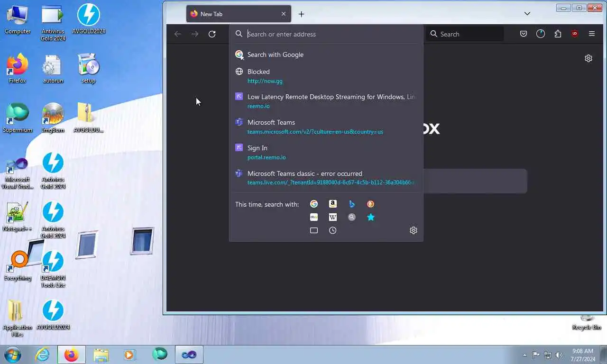The height and width of the screenshot is (364, 607).
Task: Click the circular icon beside Pocket
Action: pos(541,34)
